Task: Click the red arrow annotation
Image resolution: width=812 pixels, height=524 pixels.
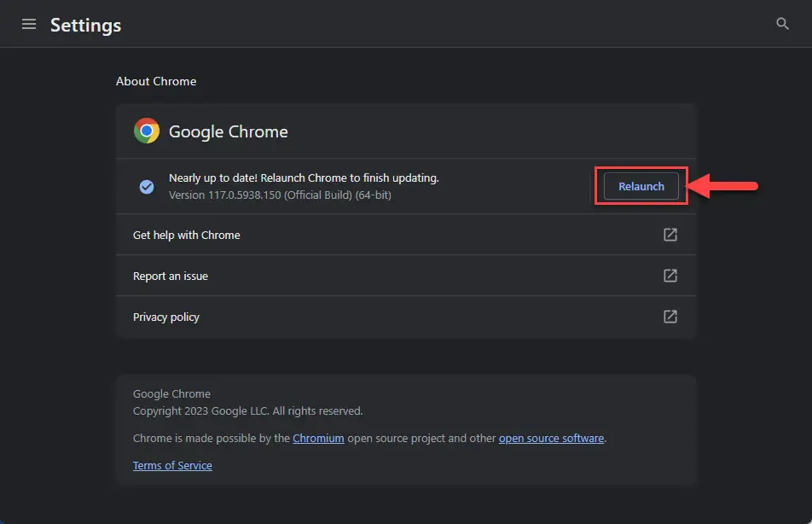Action: [722, 186]
